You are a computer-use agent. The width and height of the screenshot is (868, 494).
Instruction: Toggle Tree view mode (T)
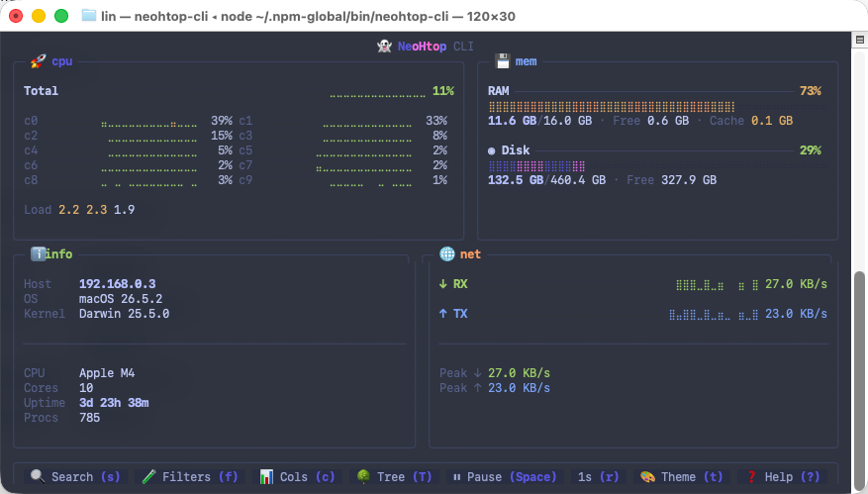click(394, 477)
